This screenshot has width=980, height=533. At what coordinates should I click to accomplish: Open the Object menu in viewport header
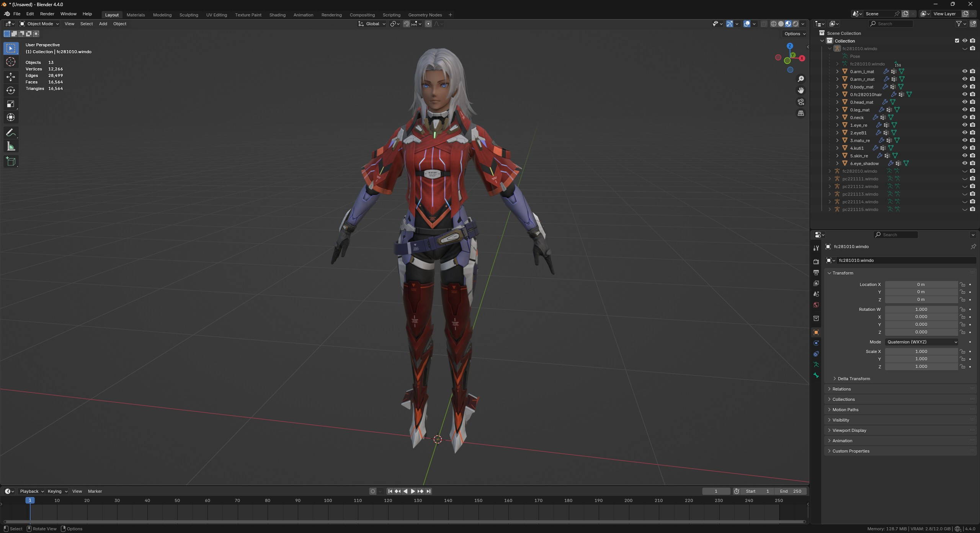(x=119, y=24)
